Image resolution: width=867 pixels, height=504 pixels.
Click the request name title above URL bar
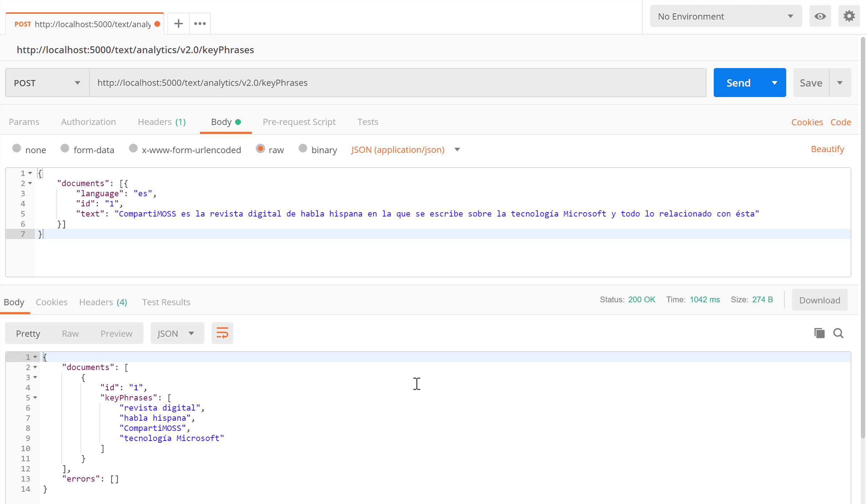pos(136,50)
